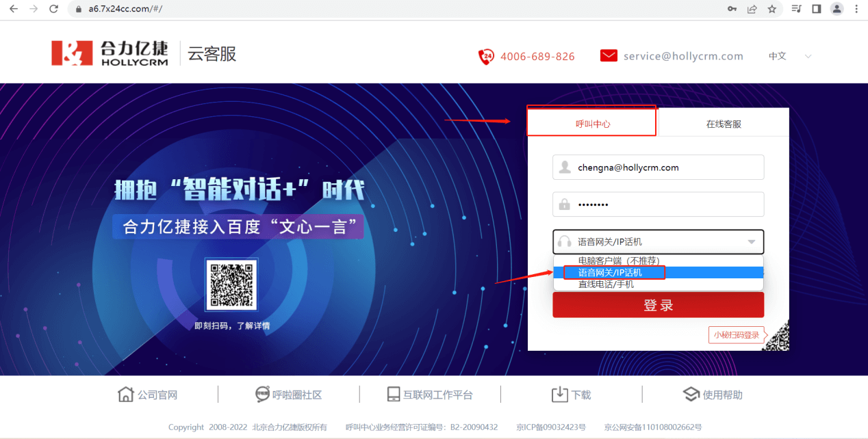Click the monitor icon next to 互联网工作平台
Viewport: 868px width, 439px height.
pos(393,395)
